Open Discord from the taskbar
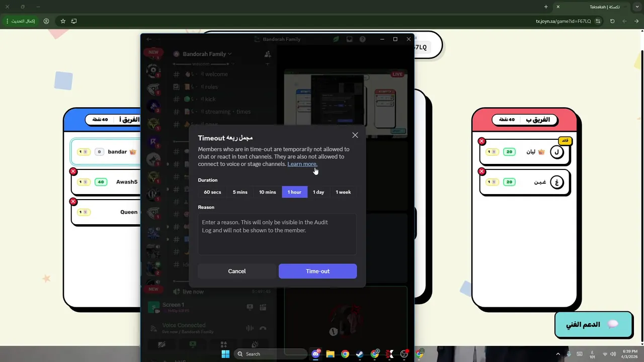The image size is (644, 362). tap(315, 354)
